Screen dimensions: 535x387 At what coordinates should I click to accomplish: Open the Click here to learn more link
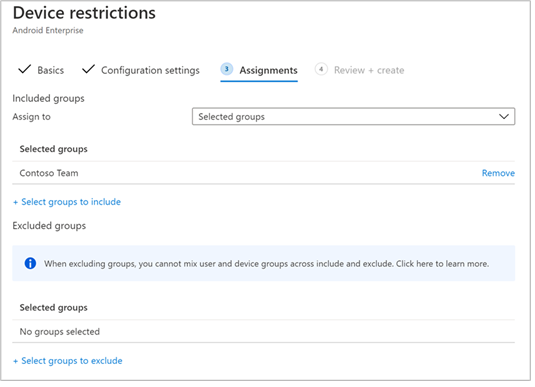point(442,264)
